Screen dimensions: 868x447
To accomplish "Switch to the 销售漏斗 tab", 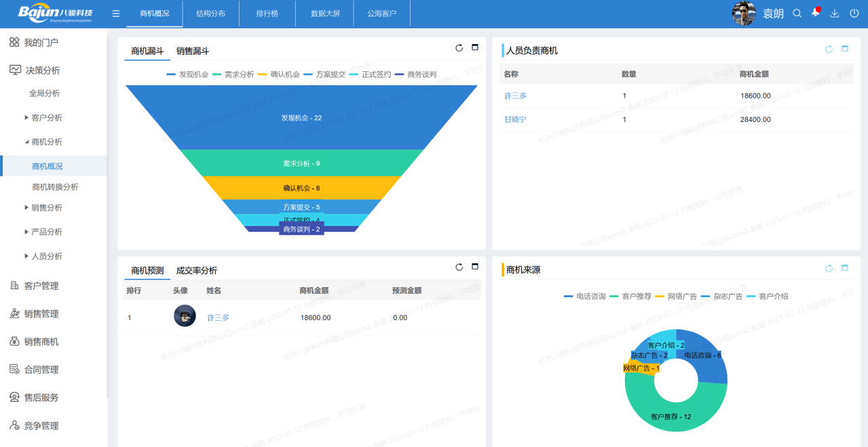I will (192, 51).
